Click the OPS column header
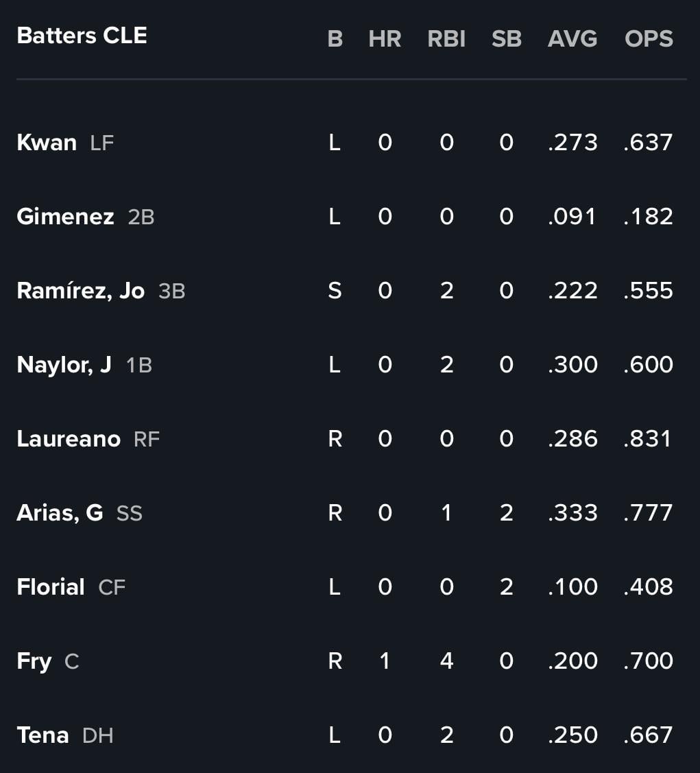 649,38
